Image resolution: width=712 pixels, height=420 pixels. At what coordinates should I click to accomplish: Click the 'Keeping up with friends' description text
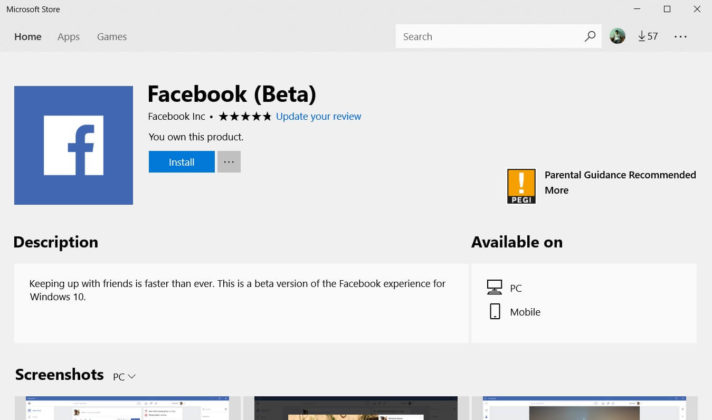pyautogui.click(x=237, y=290)
